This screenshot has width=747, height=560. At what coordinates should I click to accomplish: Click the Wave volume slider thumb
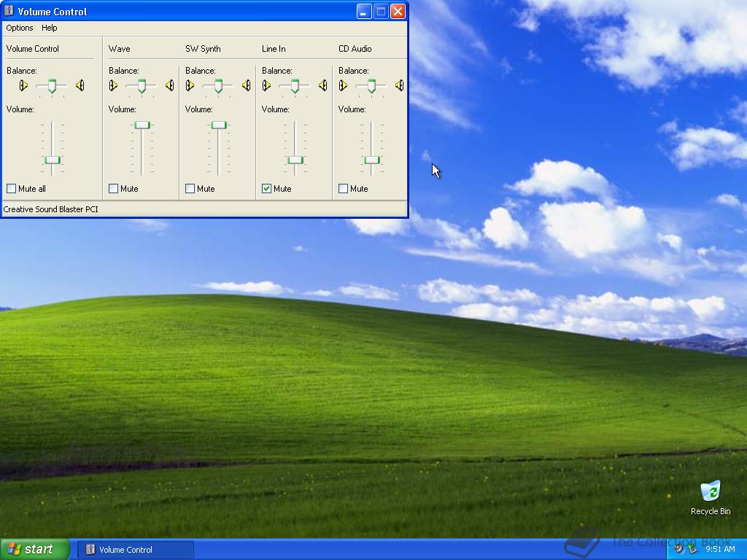point(142,125)
